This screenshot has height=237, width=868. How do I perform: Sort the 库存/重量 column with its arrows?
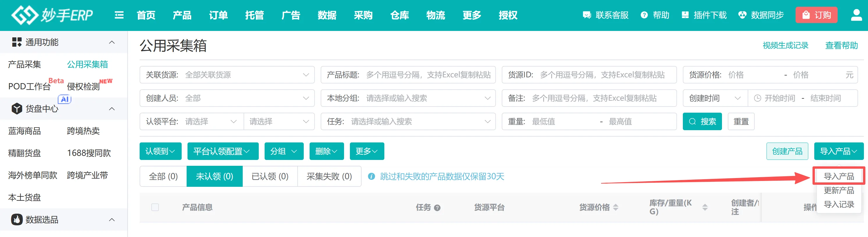pyautogui.click(x=704, y=207)
